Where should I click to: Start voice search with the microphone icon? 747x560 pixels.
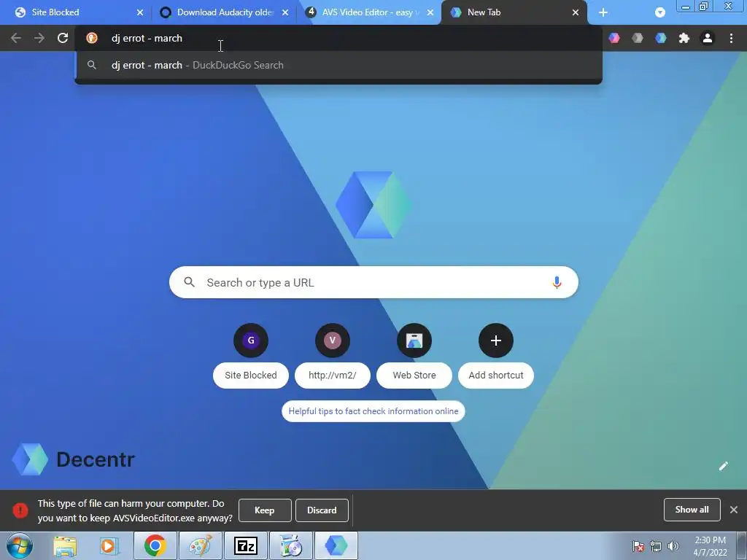click(x=557, y=282)
